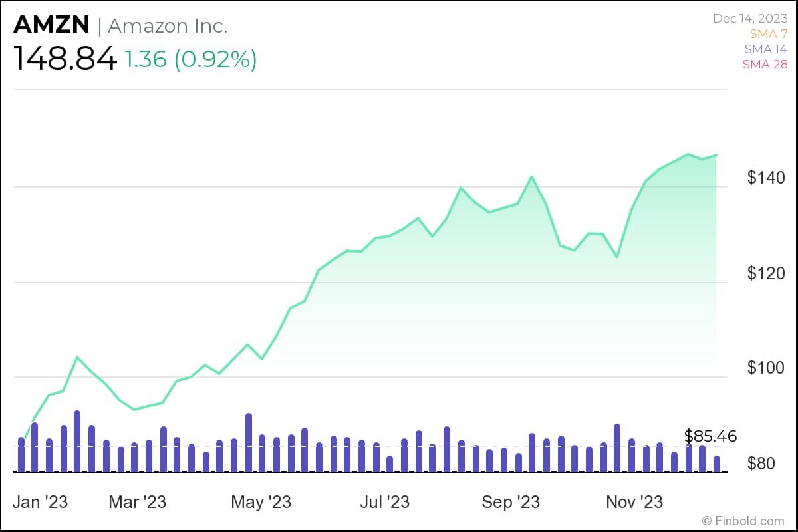This screenshot has height=532, width=798.
Task: Click the AMZN ticker symbol
Action: point(51,25)
